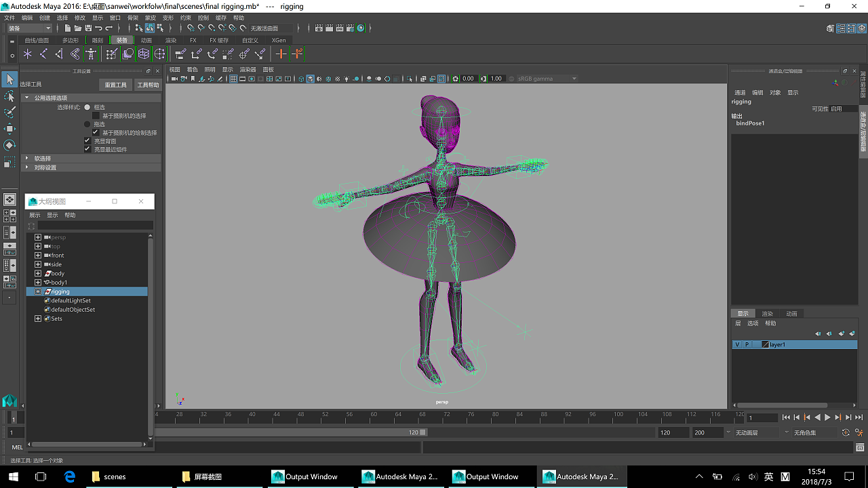868x488 pixels.
Task: Click the humanoid skeleton shelf icon
Action: [91, 54]
